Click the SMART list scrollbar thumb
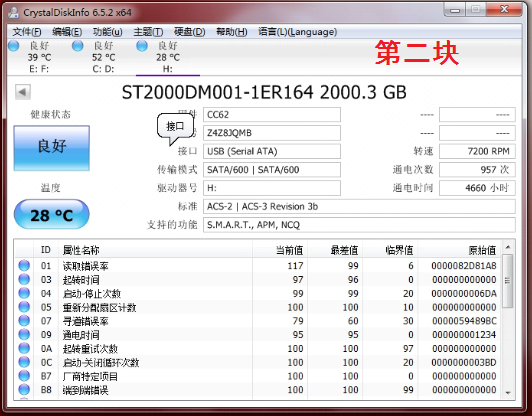Screen dimensions: 532x416 click(508, 281)
